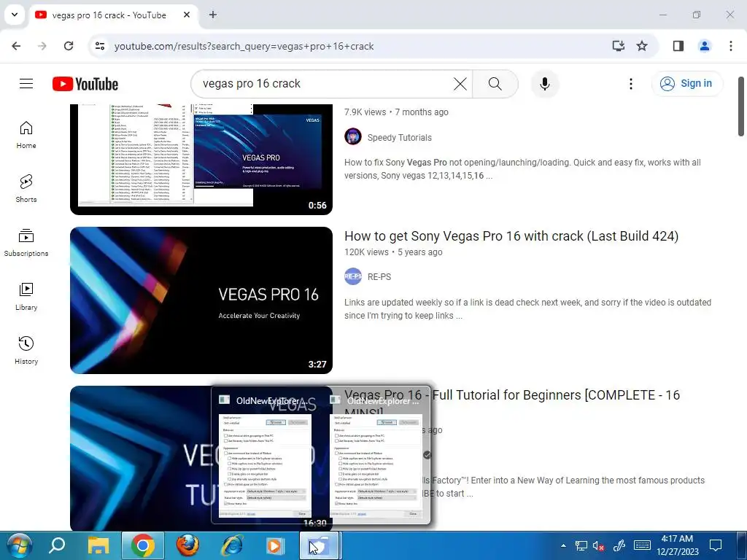Open YouTube settings three-dot menu
The image size is (747, 560).
pos(631,84)
